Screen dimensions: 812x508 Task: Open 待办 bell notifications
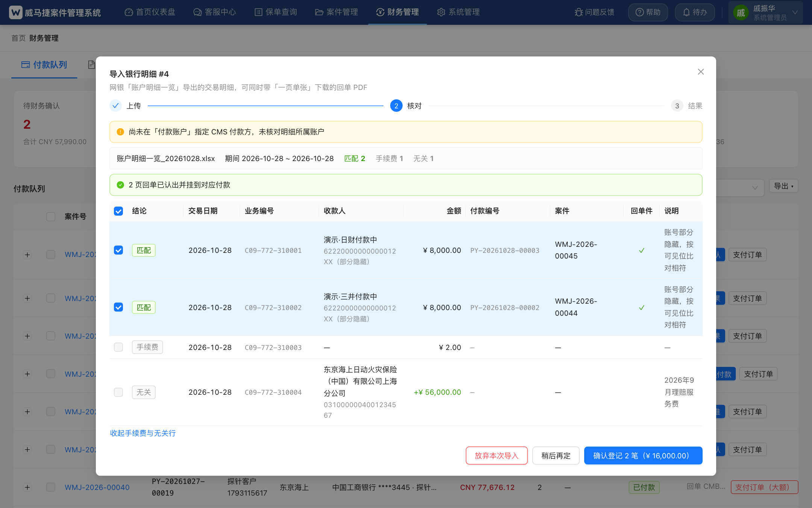click(695, 12)
